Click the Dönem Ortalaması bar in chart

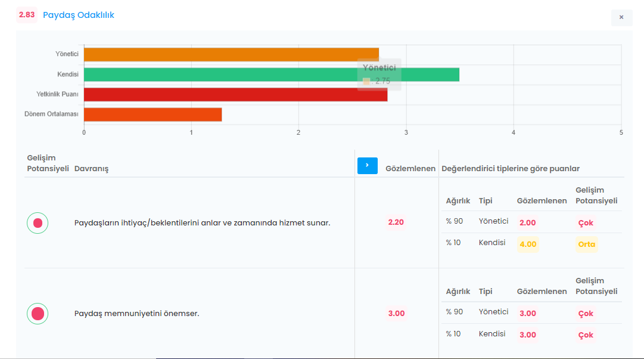(153, 114)
